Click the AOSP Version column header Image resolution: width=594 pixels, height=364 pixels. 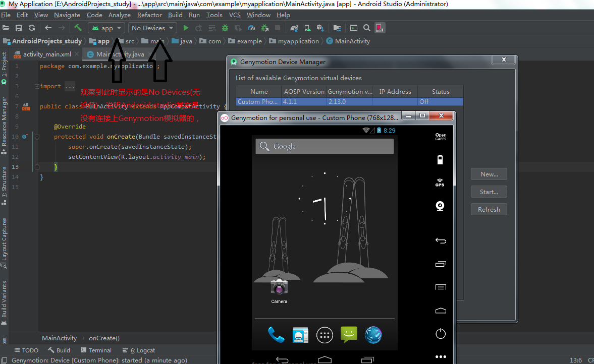[x=304, y=92]
